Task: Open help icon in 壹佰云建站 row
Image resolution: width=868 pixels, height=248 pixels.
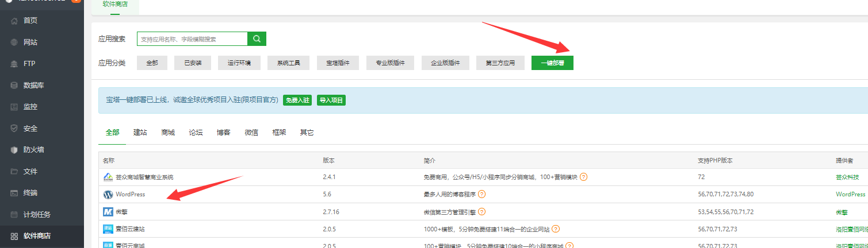Action: [x=556, y=229]
